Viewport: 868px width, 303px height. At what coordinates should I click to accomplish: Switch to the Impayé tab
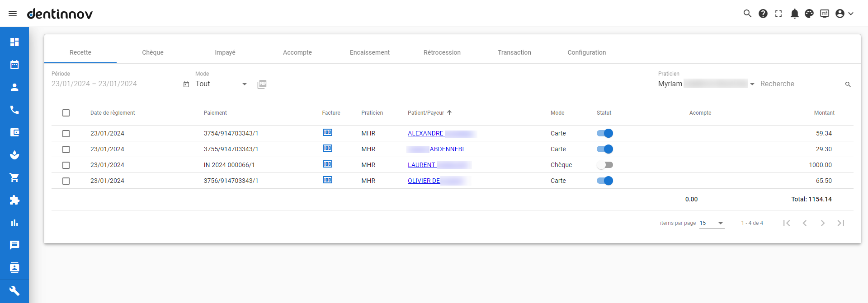click(225, 52)
